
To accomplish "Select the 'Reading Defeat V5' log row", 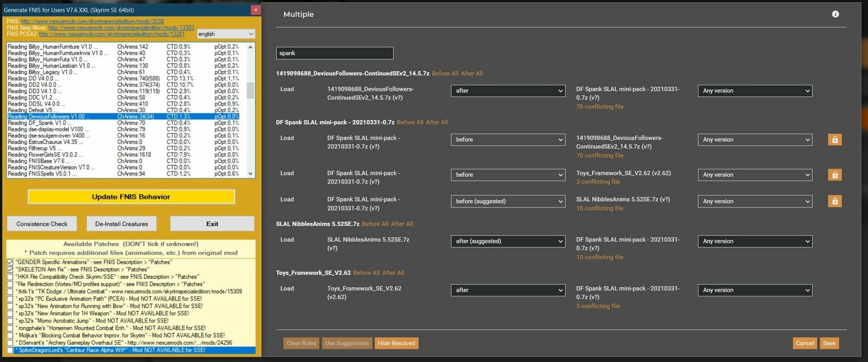I will (123, 110).
